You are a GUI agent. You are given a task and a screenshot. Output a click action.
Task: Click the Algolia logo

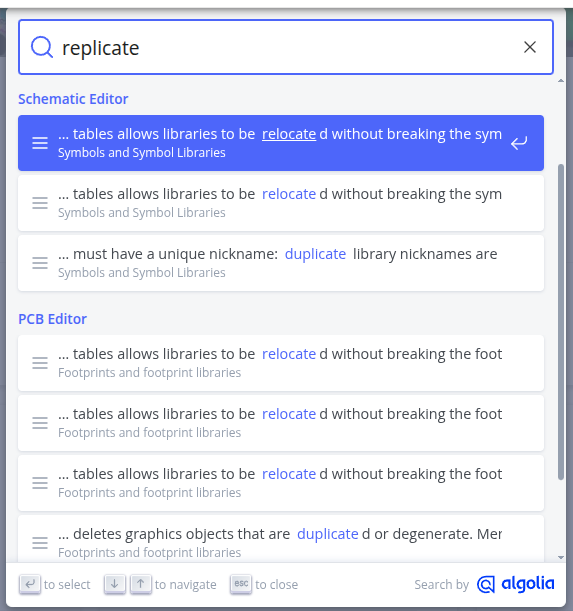(x=515, y=584)
